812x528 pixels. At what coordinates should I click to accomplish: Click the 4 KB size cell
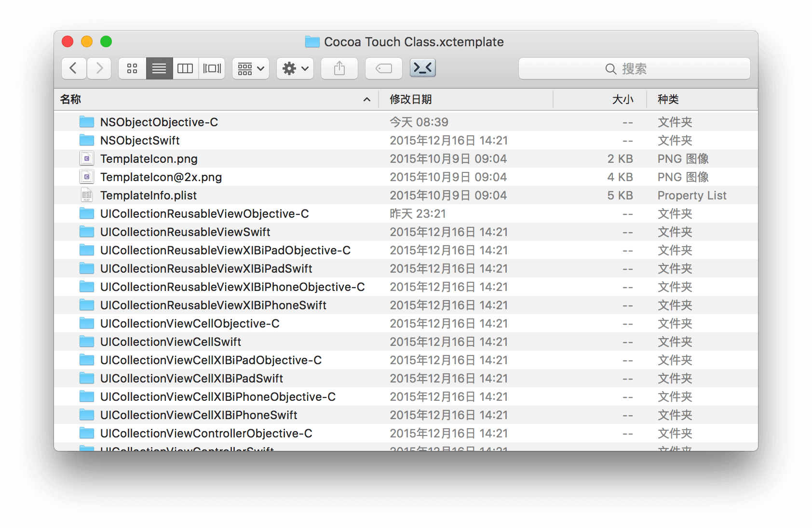(620, 177)
